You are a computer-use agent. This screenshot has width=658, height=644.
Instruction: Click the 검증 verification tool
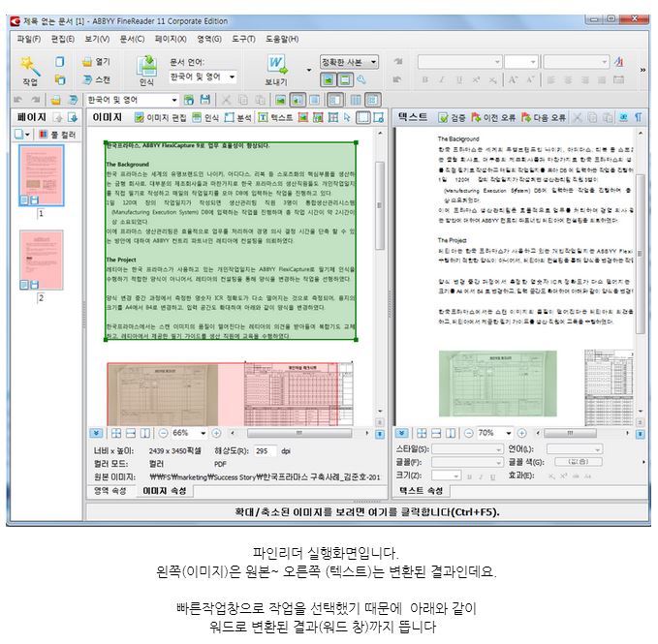pos(452,118)
